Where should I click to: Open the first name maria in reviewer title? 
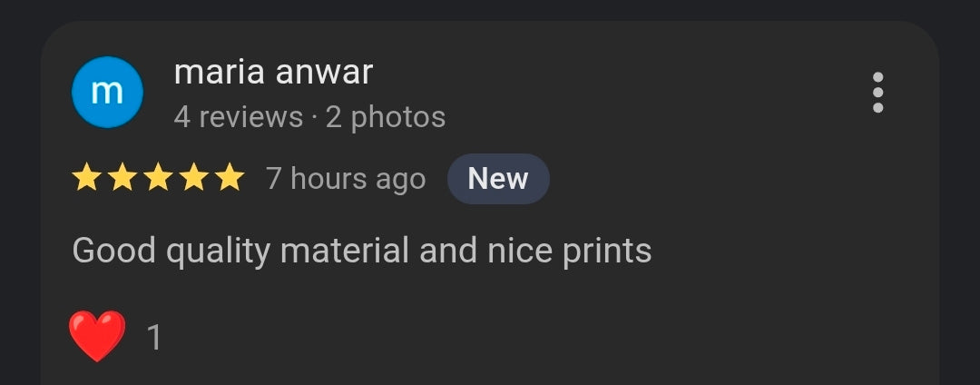(x=220, y=73)
